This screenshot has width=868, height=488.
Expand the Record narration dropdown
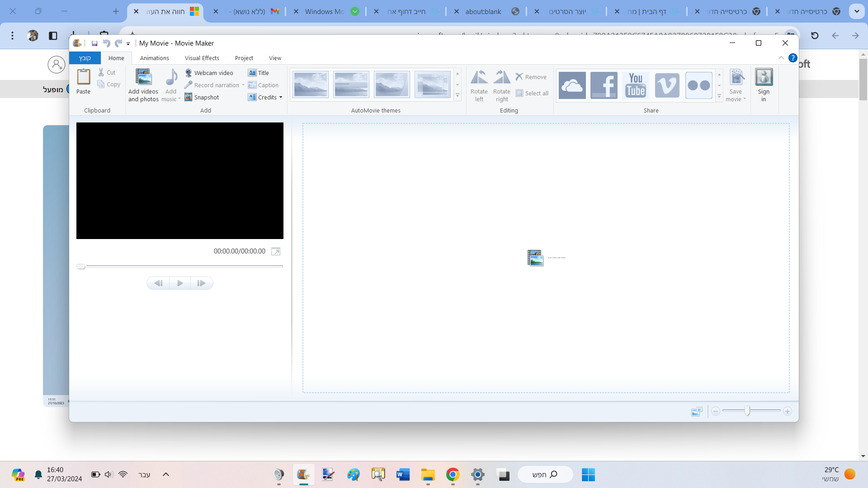(x=243, y=85)
